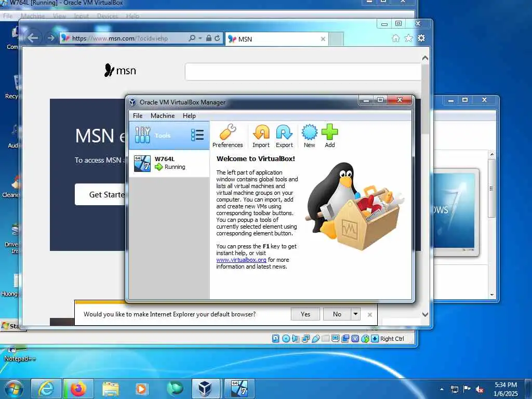Switch to W764L VM taskbar button
This screenshot has height=399, width=532.
point(239,389)
